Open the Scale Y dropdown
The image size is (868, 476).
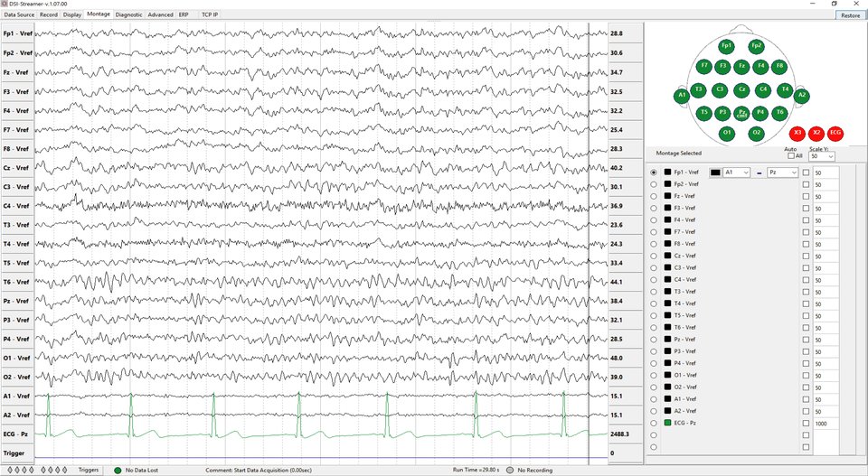coord(822,156)
